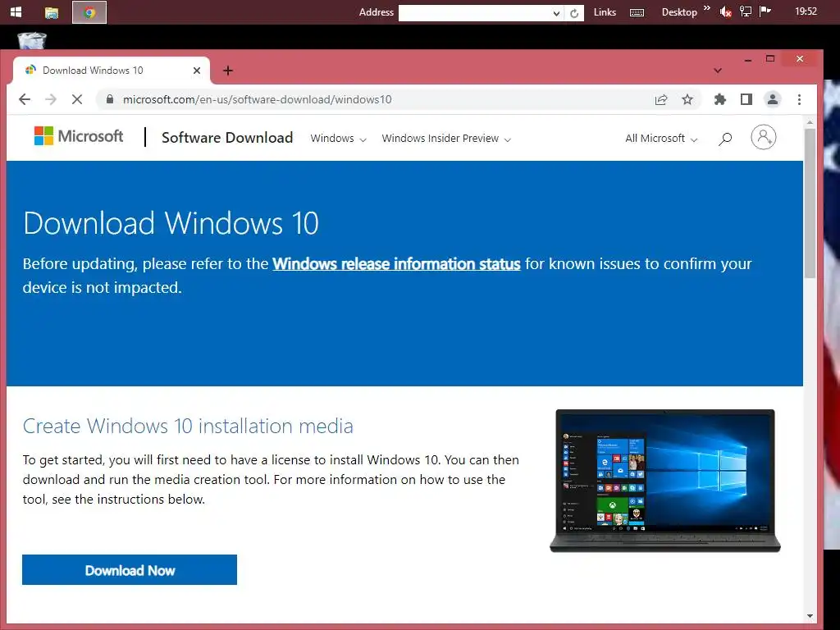Image resolution: width=840 pixels, height=630 pixels.
Task: Open the Chrome Extensions puzzle icon
Action: point(720,99)
